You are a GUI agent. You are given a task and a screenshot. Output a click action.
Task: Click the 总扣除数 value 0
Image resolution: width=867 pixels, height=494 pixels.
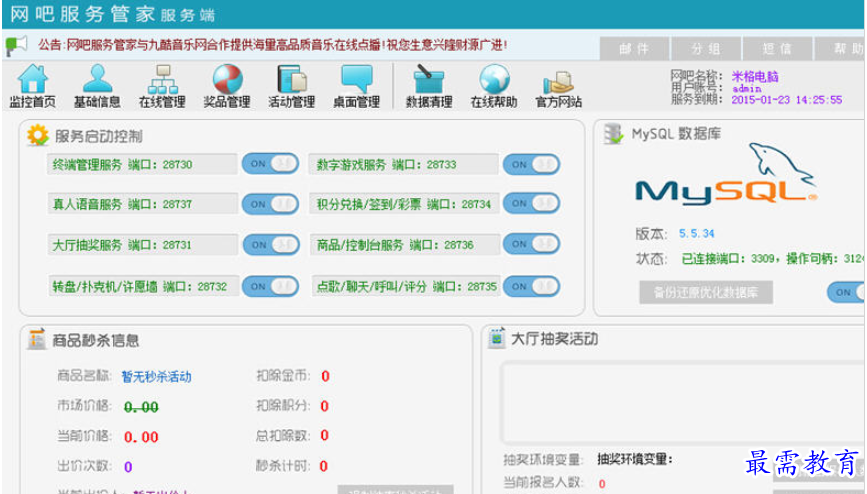click(325, 435)
